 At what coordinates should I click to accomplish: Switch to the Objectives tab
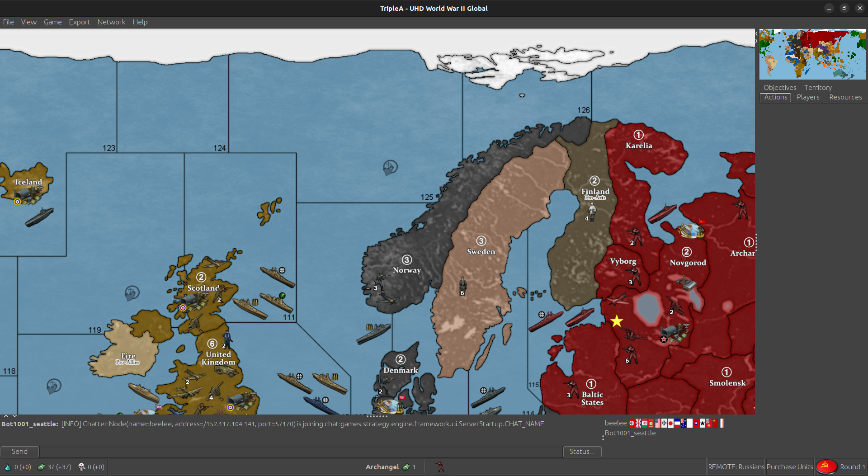(780, 87)
